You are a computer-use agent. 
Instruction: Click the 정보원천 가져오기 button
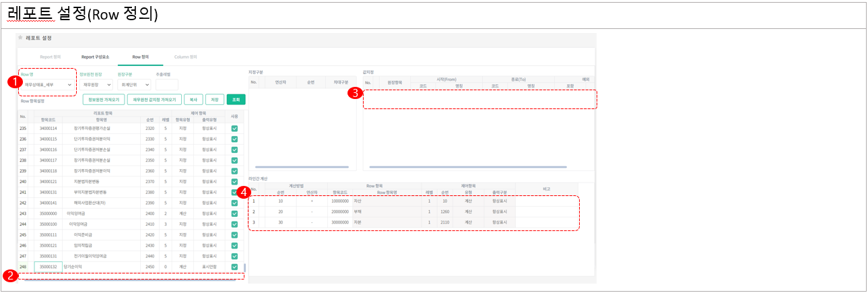point(103,100)
